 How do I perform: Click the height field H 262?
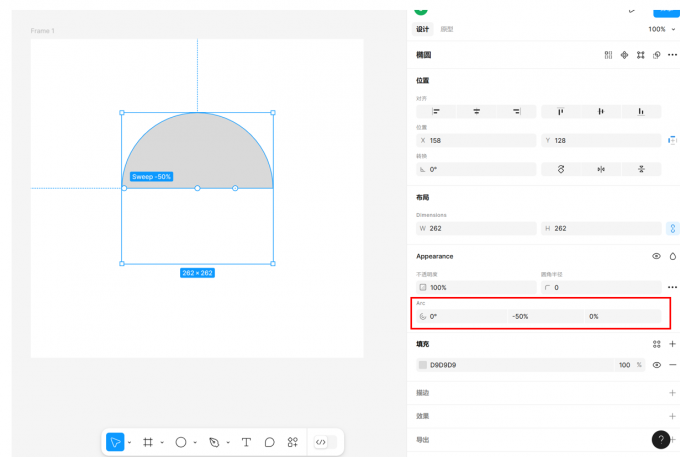click(601, 228)
